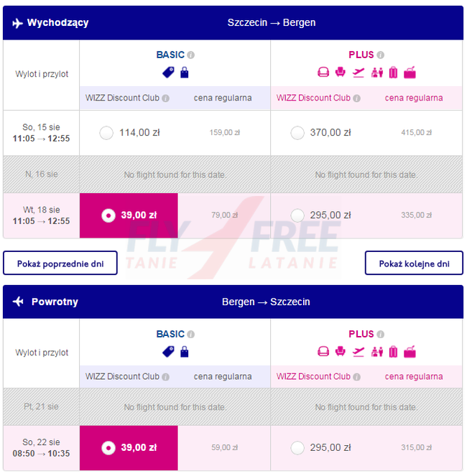Choose the 295,00 zł return PLUS fare
The height and width of the screenshot is (476, 467).
coord(297,448)
